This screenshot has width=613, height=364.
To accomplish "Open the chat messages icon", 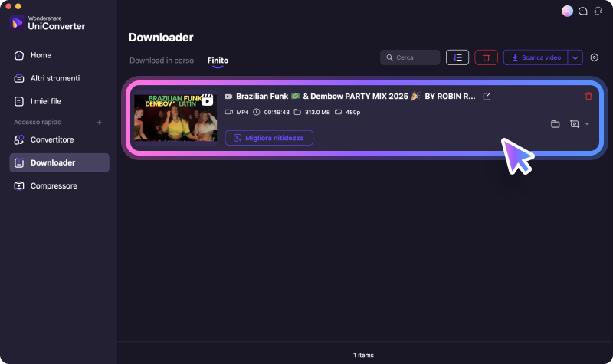I will [583, 11].
